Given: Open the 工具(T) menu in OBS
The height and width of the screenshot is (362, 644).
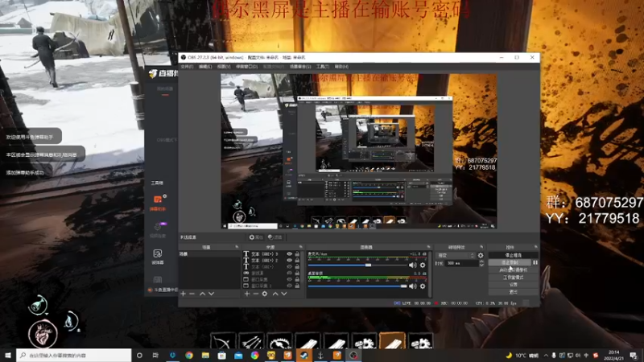Looking at the screenshot, I should tap(323, 67).
